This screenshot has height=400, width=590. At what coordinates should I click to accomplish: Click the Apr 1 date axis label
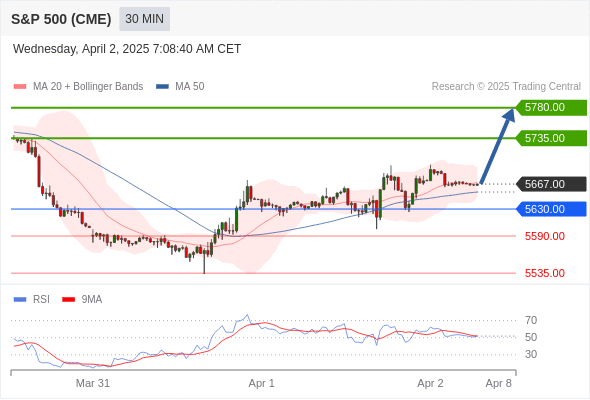coord(262,383)
